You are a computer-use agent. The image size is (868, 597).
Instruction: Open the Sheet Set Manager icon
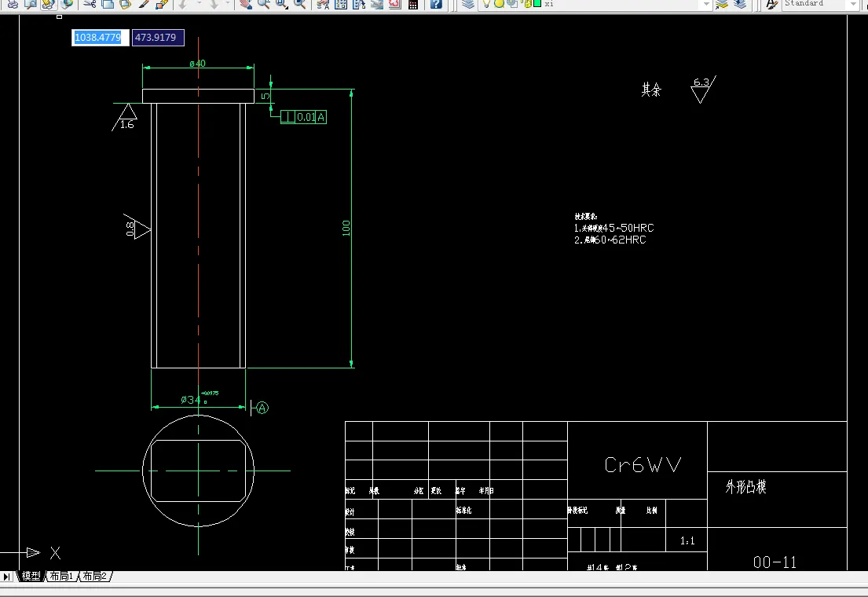[376, 4]
